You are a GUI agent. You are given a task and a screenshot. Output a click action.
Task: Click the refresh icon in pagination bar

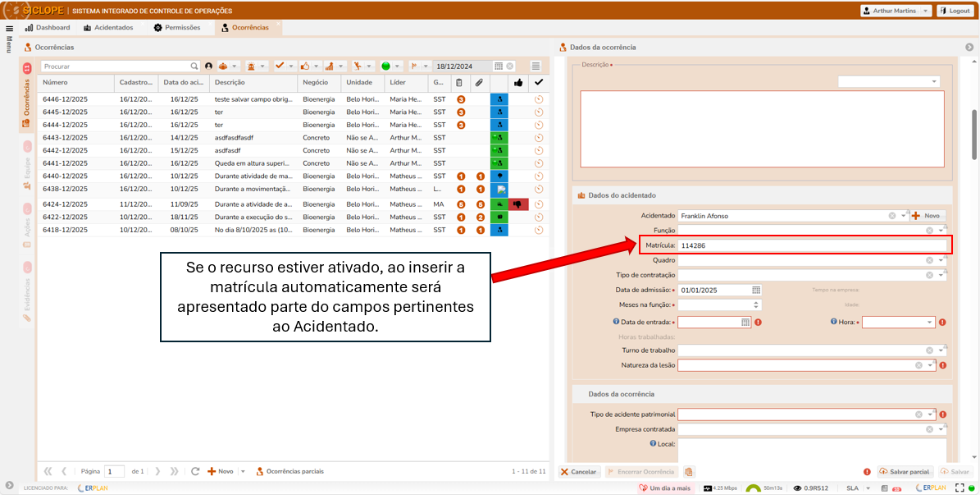195,471
